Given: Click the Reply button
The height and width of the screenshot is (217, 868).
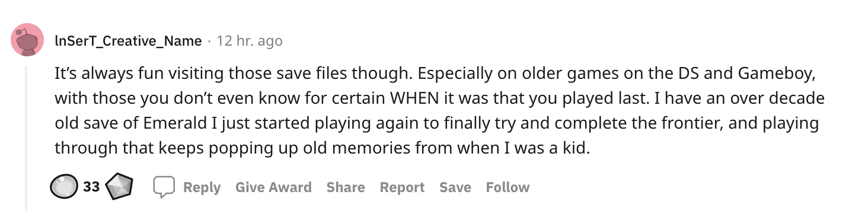Looking at the screenshot, I should [202, 187].
